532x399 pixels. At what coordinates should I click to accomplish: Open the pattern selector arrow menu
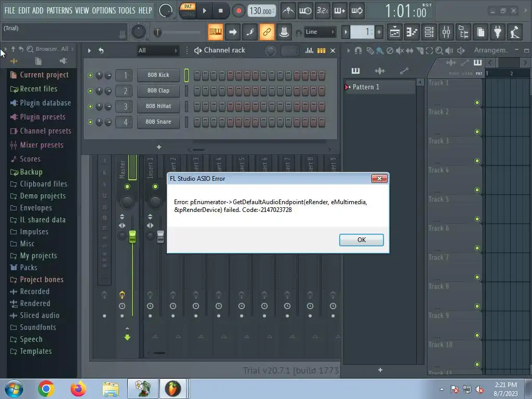[345, 32]
